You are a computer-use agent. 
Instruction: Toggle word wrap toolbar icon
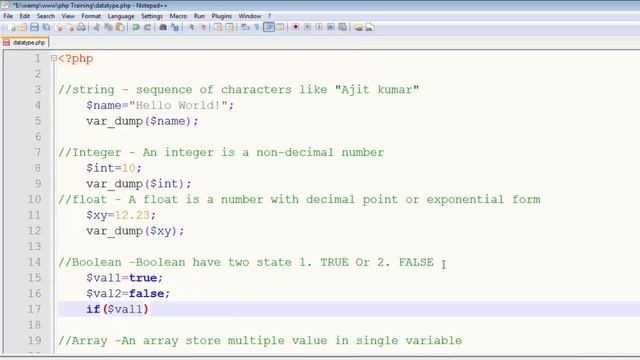coord(245,27)
